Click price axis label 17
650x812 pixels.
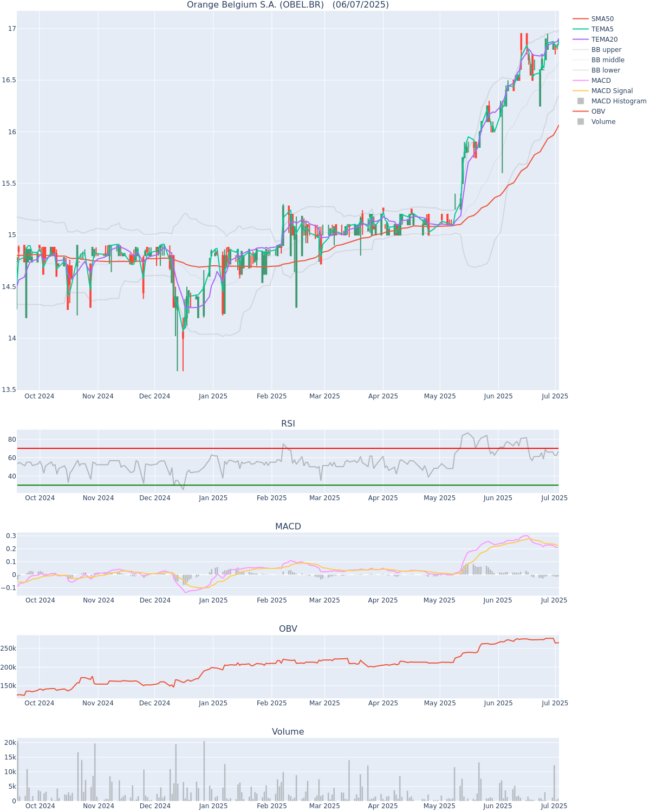click(x=12, y=29)
